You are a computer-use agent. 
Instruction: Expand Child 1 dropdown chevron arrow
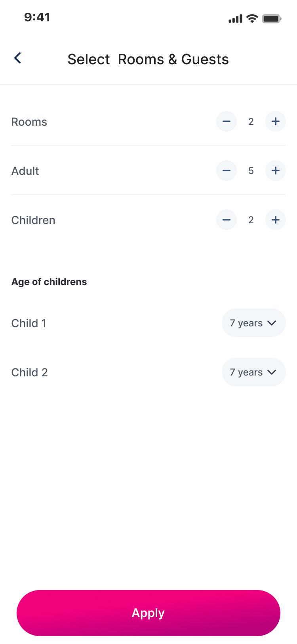coord(272,323)
